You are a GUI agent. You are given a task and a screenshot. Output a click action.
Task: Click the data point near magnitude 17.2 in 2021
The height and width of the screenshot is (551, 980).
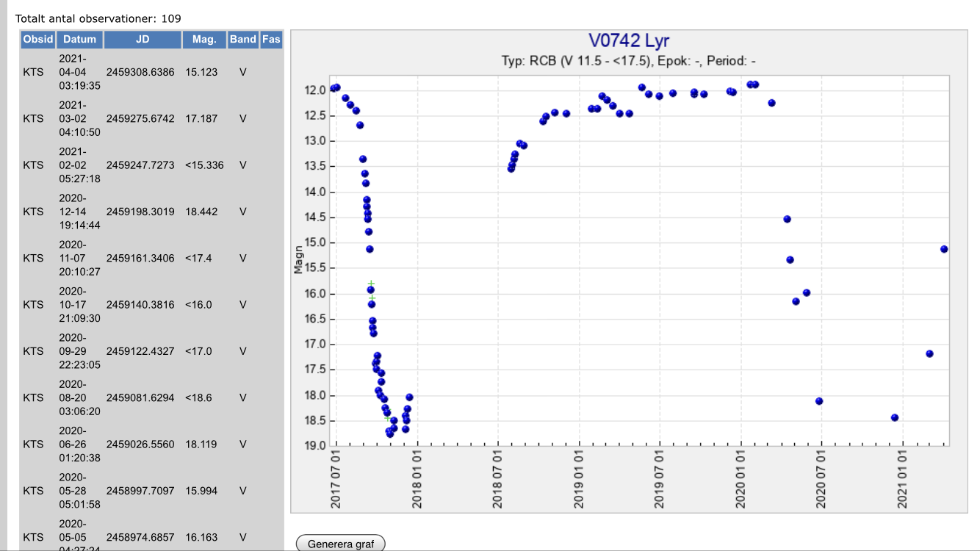point(929,353)
